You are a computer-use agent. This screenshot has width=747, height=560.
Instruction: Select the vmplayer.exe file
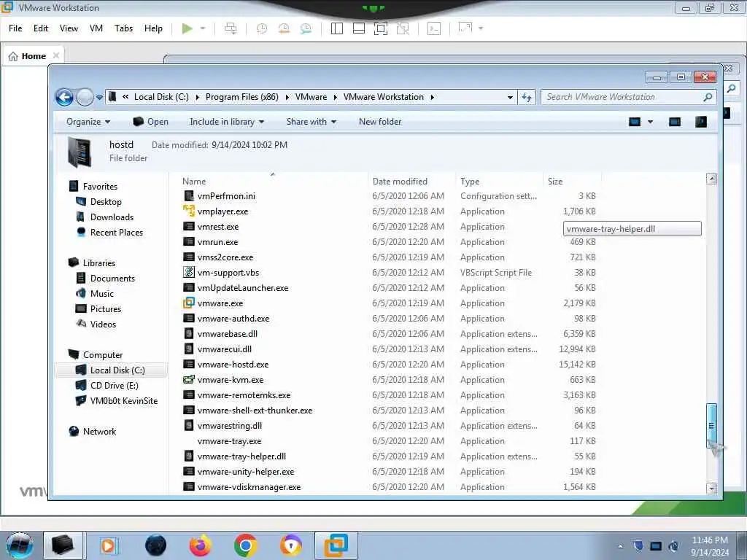pyautogui.click(x=222, y=211)
